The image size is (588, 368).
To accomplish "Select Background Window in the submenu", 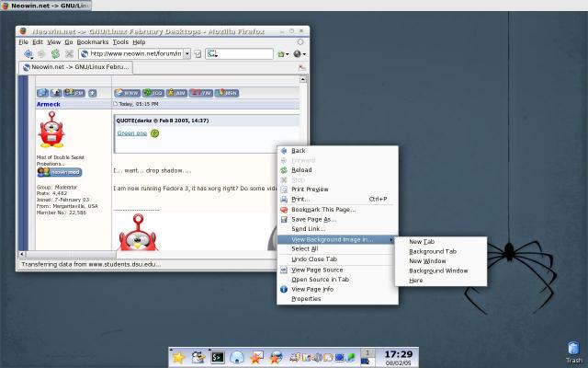I will pyautogui.click(x=441, y=271).
